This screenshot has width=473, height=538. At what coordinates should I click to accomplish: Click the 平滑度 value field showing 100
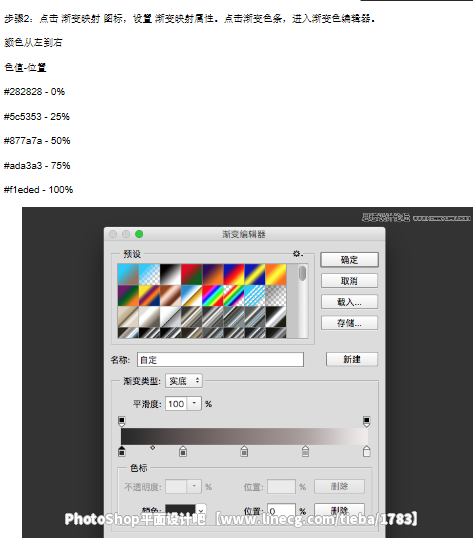pos(176,404)
